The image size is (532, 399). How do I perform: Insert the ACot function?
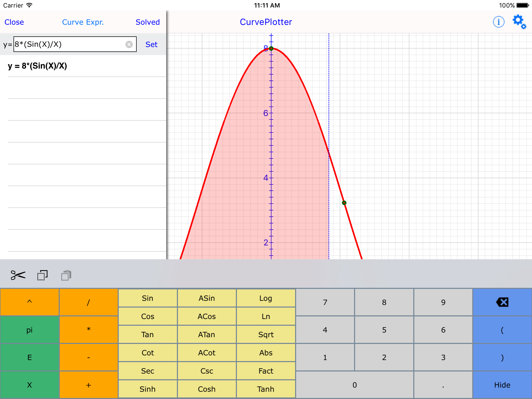pyautogui.click(x=207, y=353)
